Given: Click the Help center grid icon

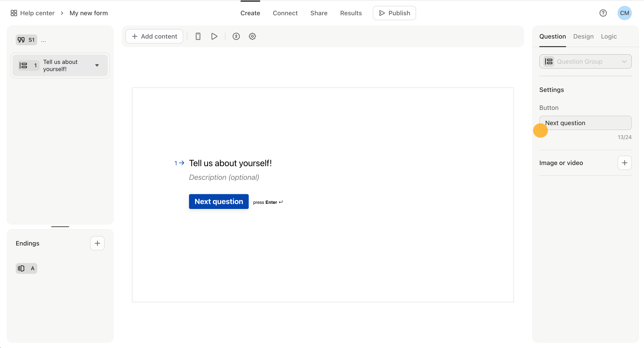Looking at the screenshot, I should pos(14,13).
